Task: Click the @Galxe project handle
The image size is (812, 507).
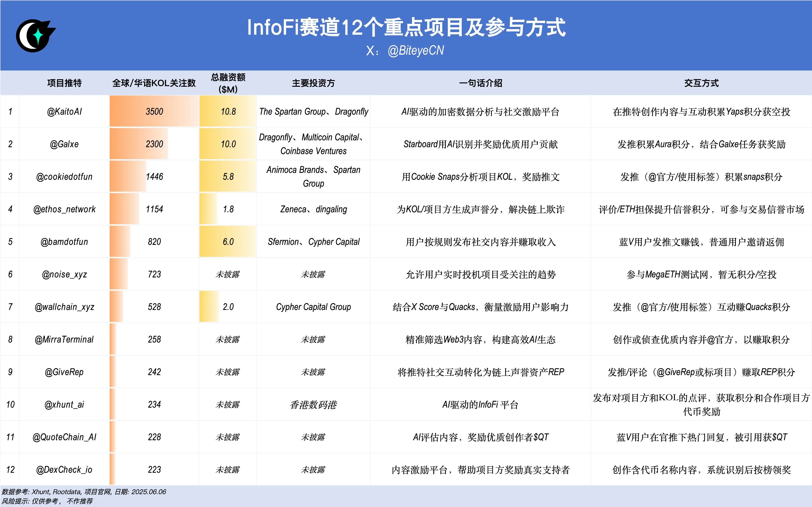Action: point(64,144)
